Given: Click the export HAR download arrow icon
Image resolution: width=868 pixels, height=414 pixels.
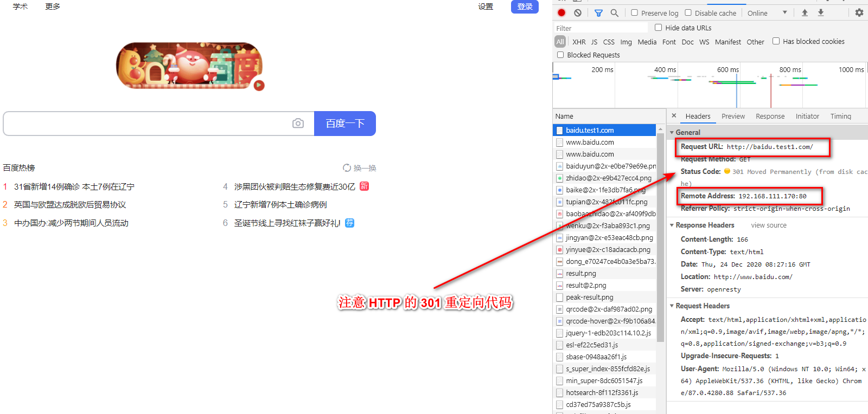Looking at the screenshot, I should 821,12.
